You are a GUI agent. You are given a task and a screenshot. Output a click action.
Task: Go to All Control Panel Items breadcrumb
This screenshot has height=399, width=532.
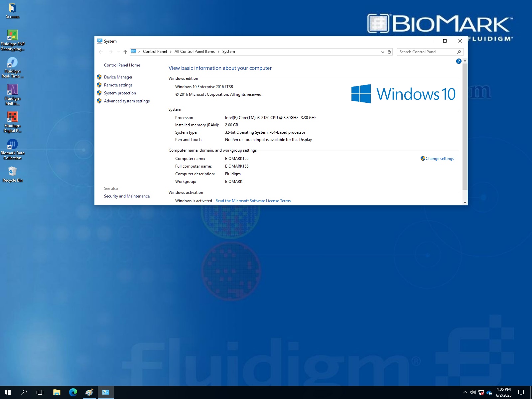pos(195,52)
